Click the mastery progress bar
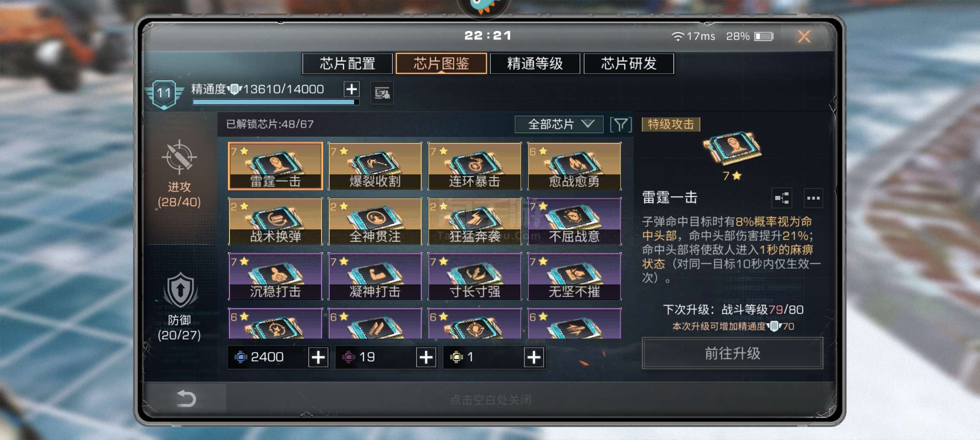This screenshot has height=440, width=980. click(x=276, y=102)
